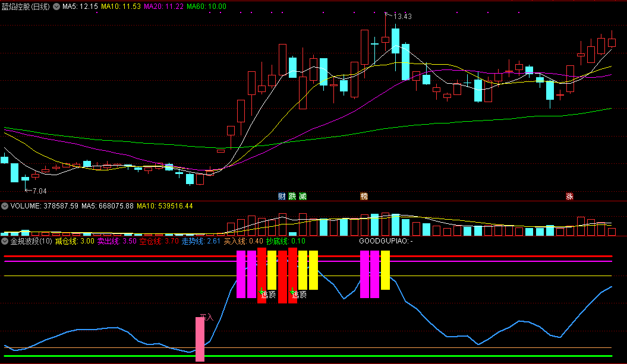Open dropdown next to 蓝焰控股(日线) title
This screenshot has height=364, width=627.
(x=56, y=7)
